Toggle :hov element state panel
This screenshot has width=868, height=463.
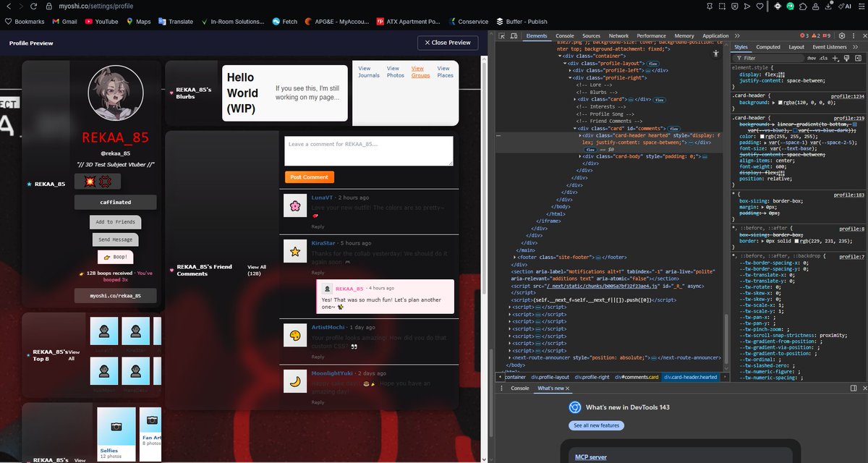[x=812, y=58]
